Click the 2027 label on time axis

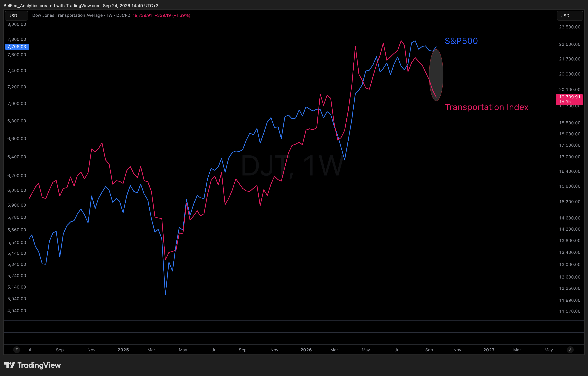click(489, 350)
